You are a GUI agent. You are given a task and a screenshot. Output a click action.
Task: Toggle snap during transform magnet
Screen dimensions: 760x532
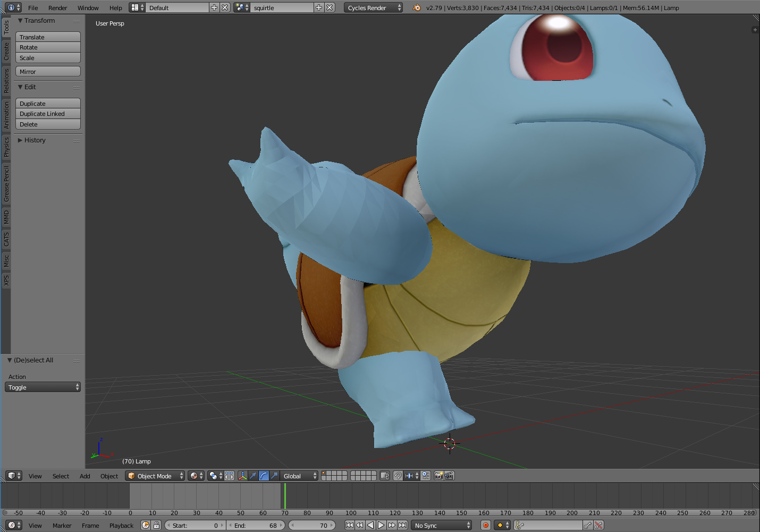pos(398,476)
